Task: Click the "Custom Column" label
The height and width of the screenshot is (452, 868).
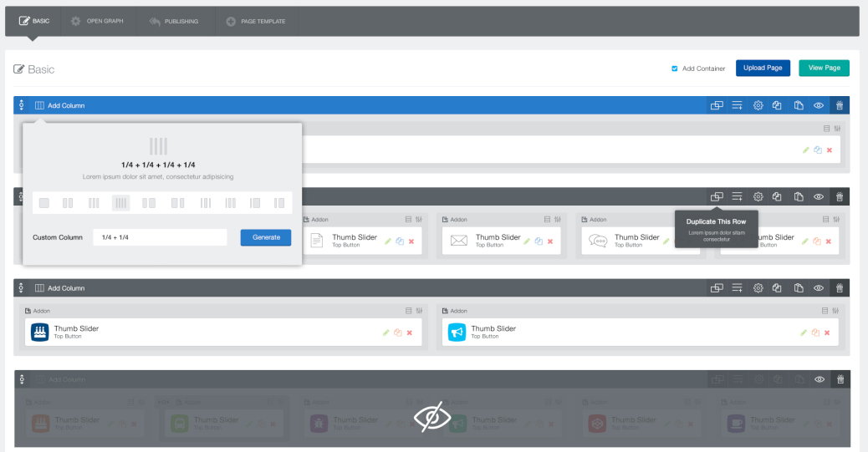Action: pyautogui.click(x=58, y=237)
